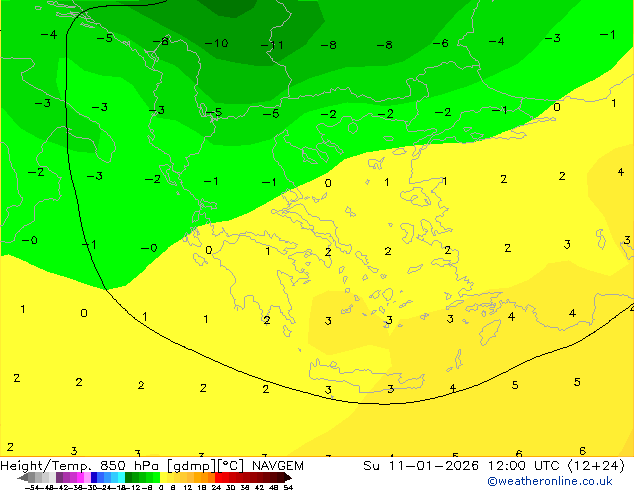Image resolution: width=634 pixels, height=490 pixels.
Task: Click the "[gdmp]" unit label
Action: 192,466
